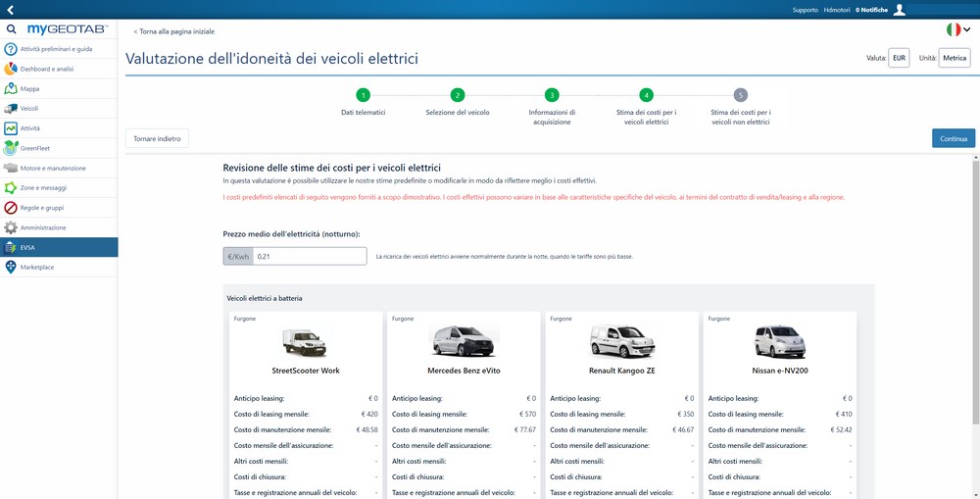Screen dimensions: 980x499
Task: Open the Supporto link
Action: click(805, 10)
